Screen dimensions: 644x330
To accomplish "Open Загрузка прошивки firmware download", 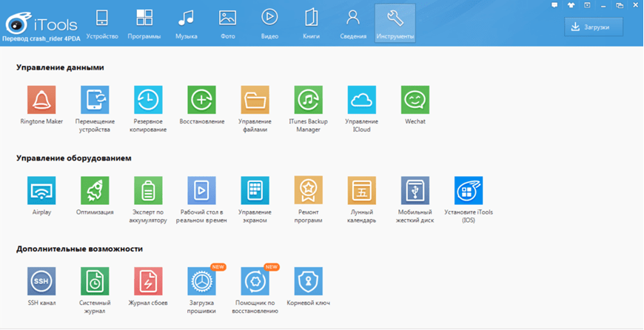I will click(x=202, y=281).
